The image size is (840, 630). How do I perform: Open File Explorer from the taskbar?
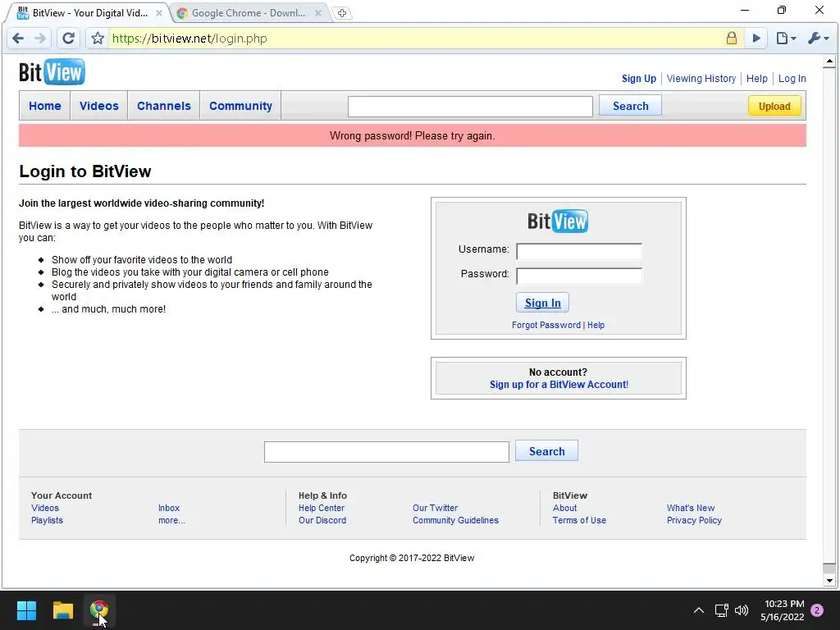[x=62, y=610]
